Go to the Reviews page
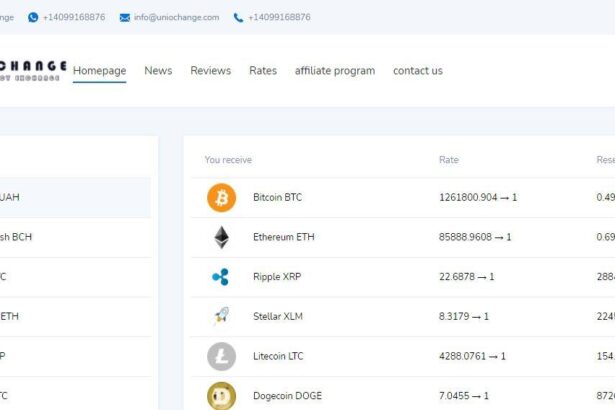615x410 pixels. pyautogui.click(x=211, y=71)
